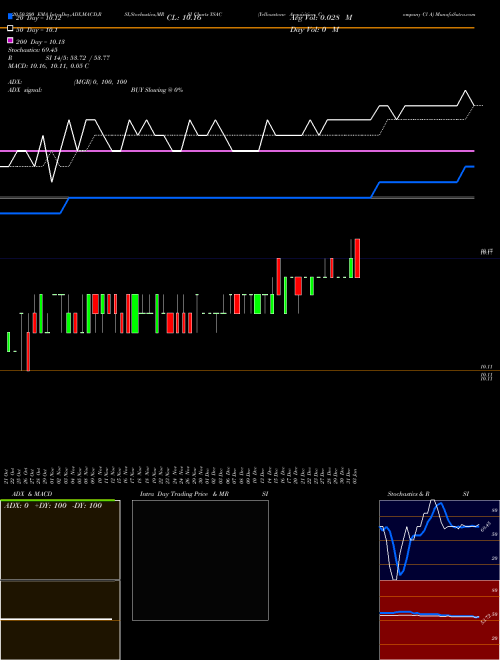The width and height of the screenshot is (500, 660).
Task: Click the '(MGR) 0, 100, 100' ADX values
Action: [100, 82]
